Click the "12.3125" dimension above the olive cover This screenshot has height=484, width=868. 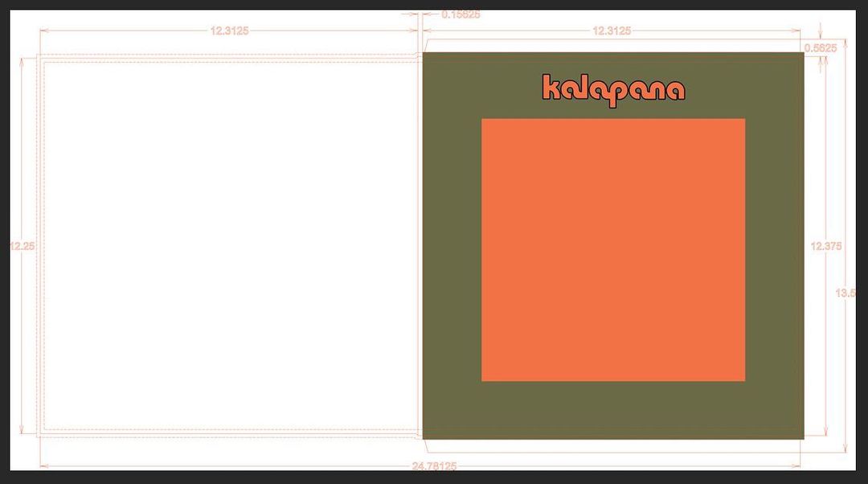pos(612,31)
